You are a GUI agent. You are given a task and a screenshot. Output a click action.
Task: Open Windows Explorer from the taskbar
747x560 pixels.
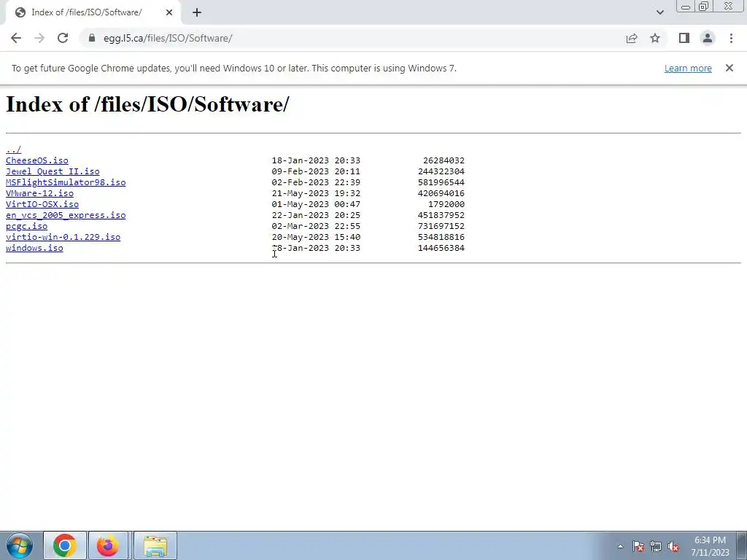[x=155, y=545]
